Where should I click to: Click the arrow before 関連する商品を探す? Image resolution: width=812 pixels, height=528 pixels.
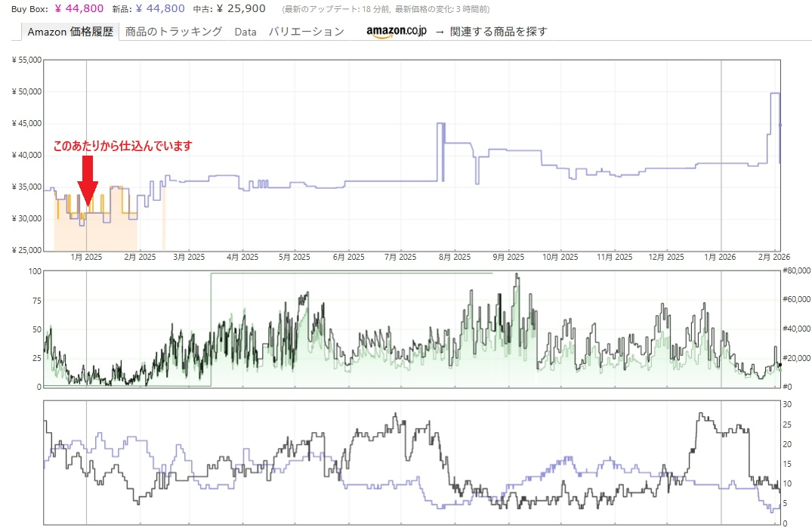439,32
